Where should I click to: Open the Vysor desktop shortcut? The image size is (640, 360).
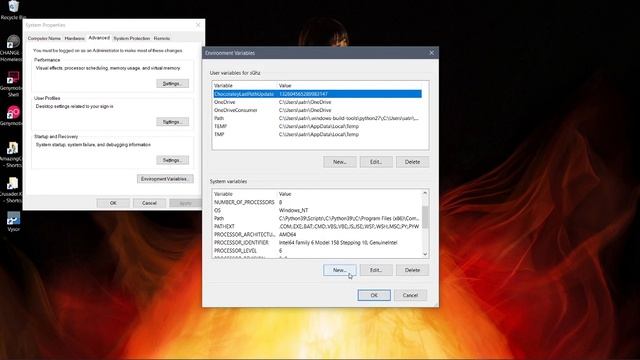(x=13, y=221)
